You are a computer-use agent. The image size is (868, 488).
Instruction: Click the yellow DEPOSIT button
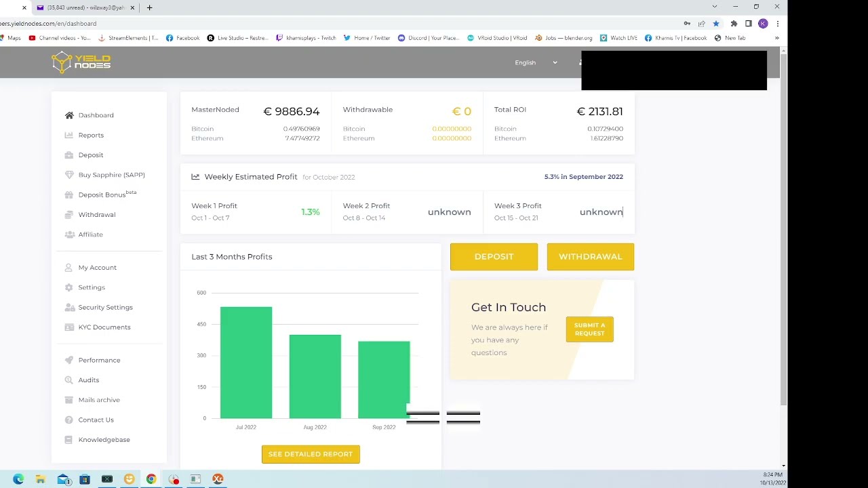(x=494, y=257)
